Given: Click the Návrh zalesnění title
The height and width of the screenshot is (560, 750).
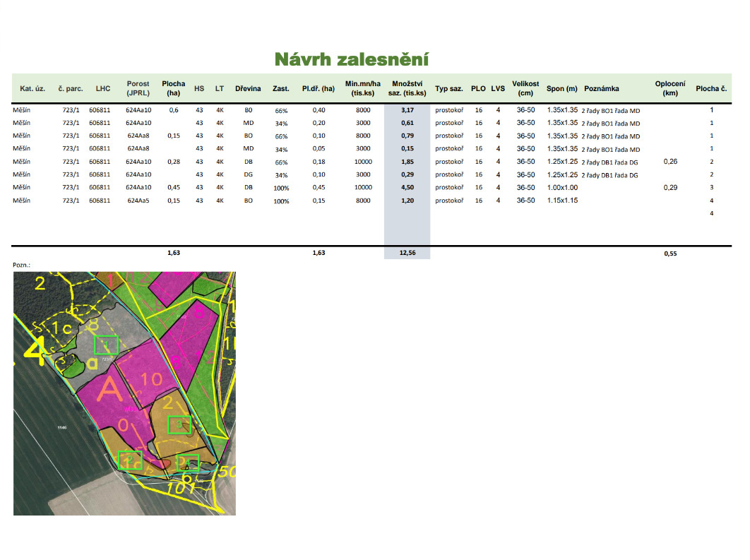Looking at the screenshot, I should (352, 59).
